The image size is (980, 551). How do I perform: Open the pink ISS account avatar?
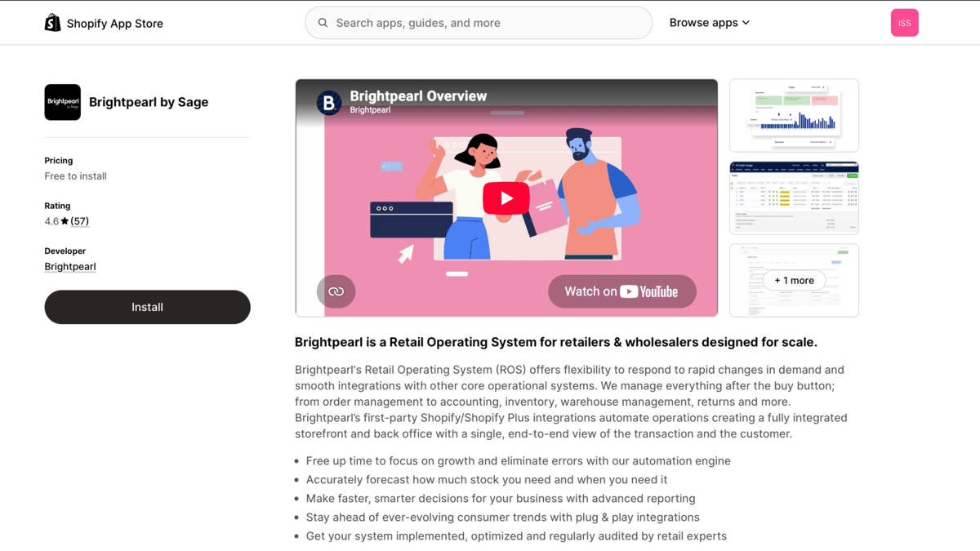click(x=905, y=23)
